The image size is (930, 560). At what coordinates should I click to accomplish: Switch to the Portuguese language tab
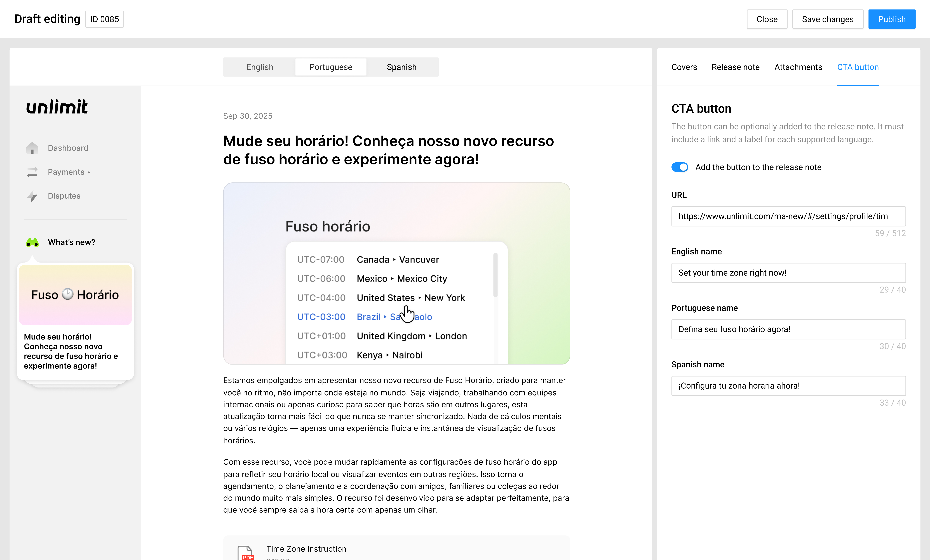coord(331,67)
